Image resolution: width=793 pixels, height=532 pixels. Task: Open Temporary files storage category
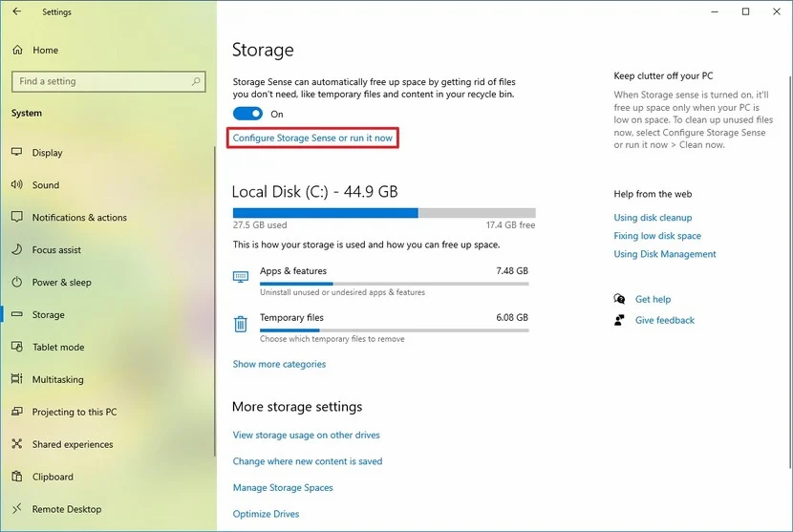point(381,328)
